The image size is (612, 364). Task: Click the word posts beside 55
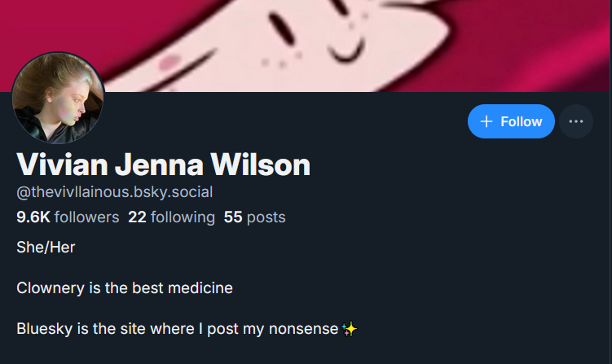(x=266, y=217)
